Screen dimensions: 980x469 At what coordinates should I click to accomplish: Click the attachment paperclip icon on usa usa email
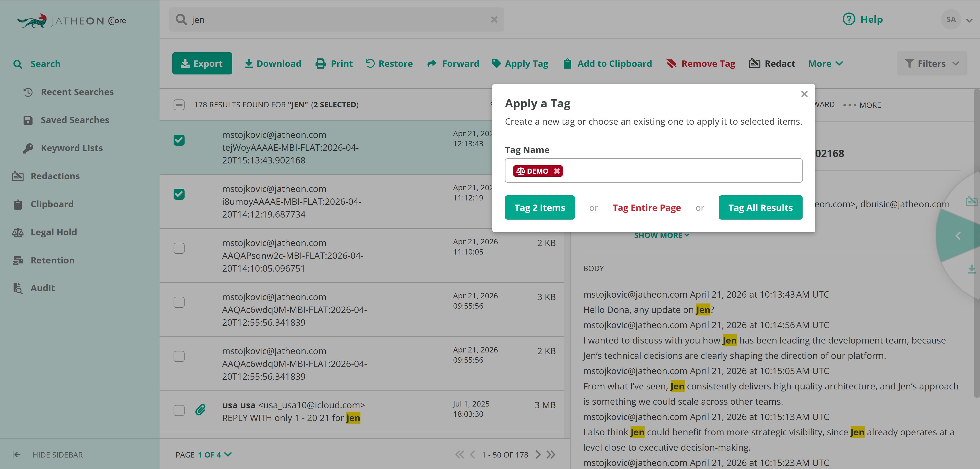coord(200,410)
